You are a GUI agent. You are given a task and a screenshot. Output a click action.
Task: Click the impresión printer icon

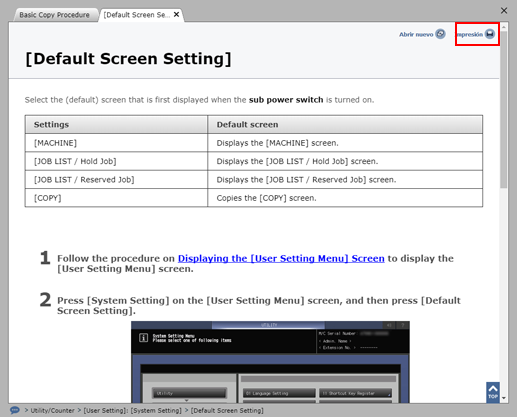click(490, 34)
